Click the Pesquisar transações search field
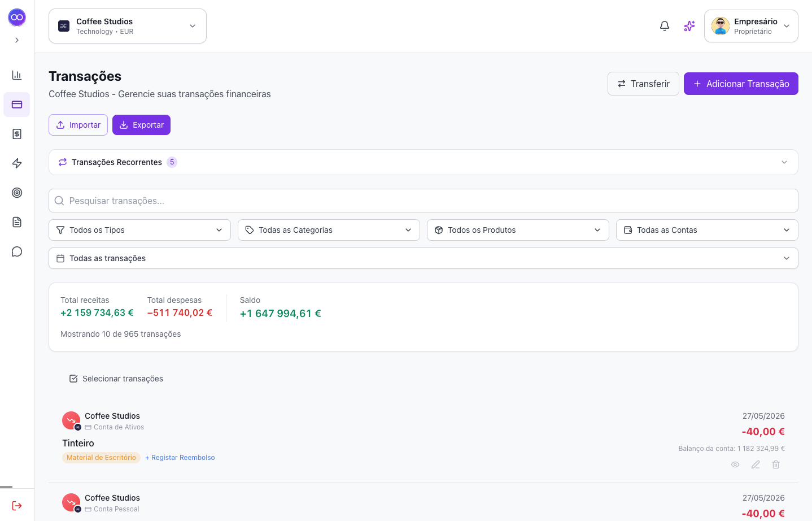812x521 pixels. click(424, 201)
